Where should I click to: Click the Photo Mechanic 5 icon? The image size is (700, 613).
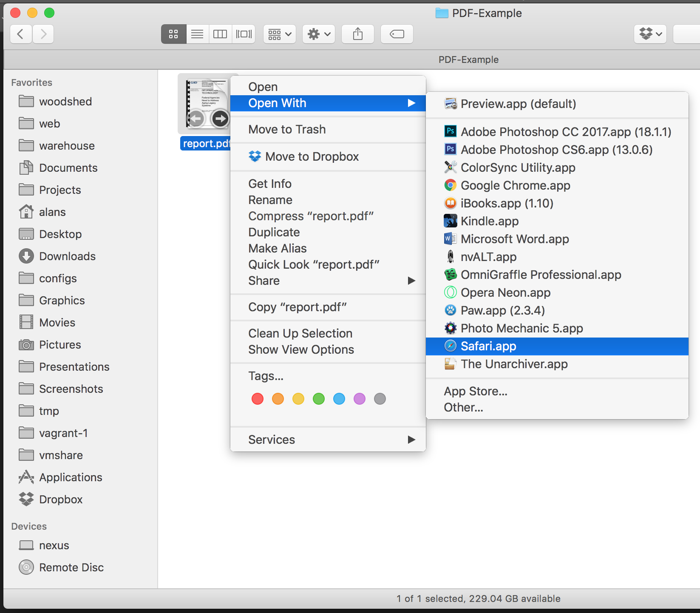point(451,328)
